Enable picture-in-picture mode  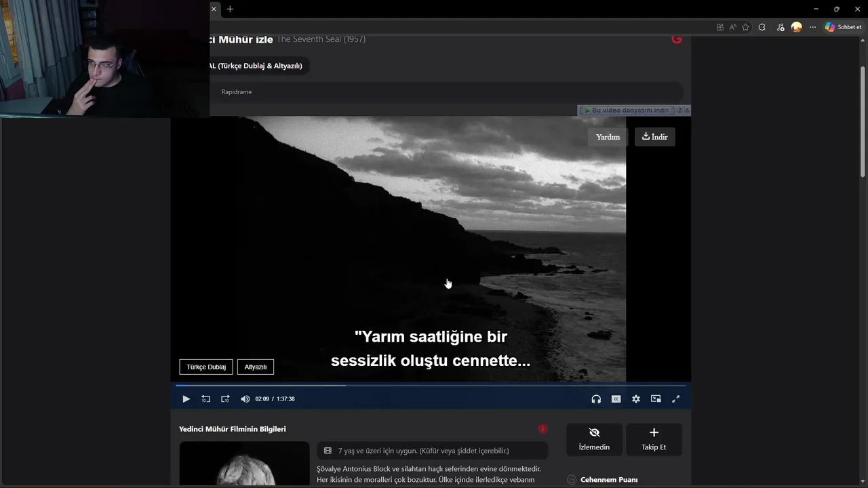656,399
